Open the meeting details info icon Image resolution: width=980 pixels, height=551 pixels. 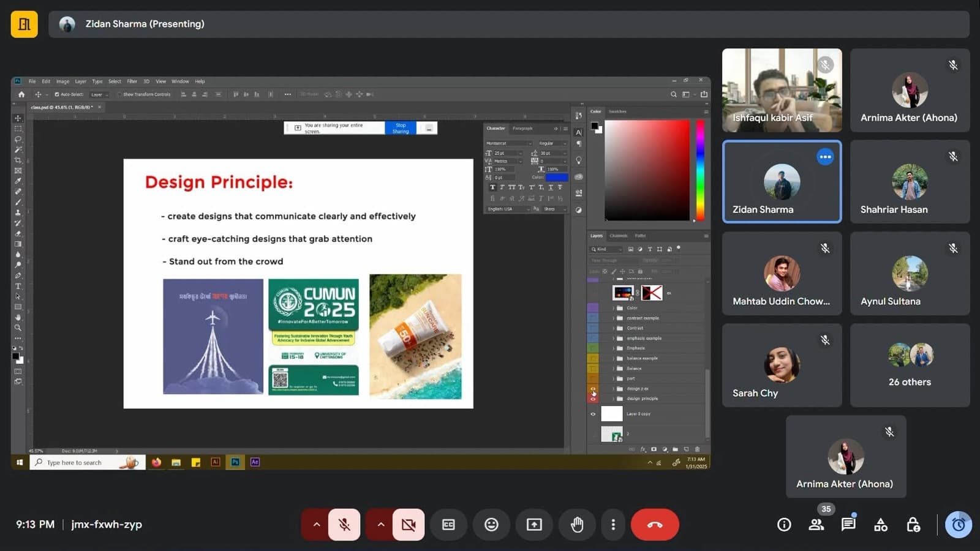pos(784,525)
